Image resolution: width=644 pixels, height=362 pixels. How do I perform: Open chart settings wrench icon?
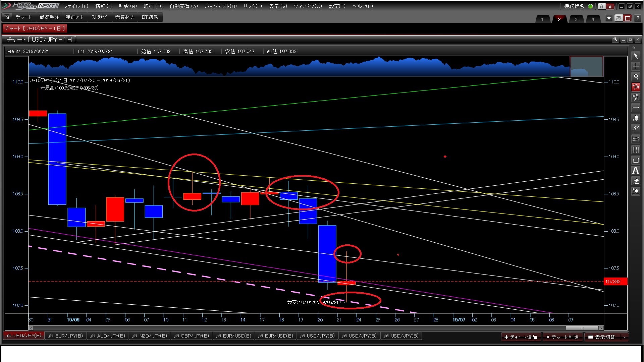[x=615, y=40]
